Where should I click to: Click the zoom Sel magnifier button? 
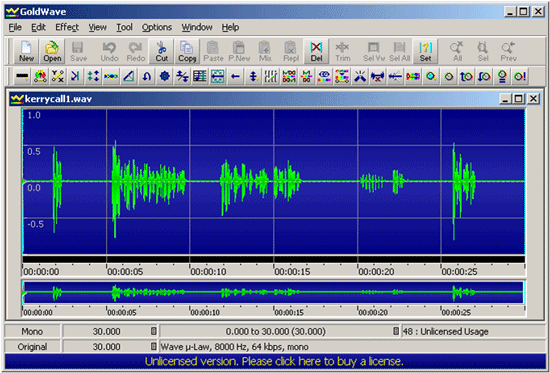(x=483, y=51)
